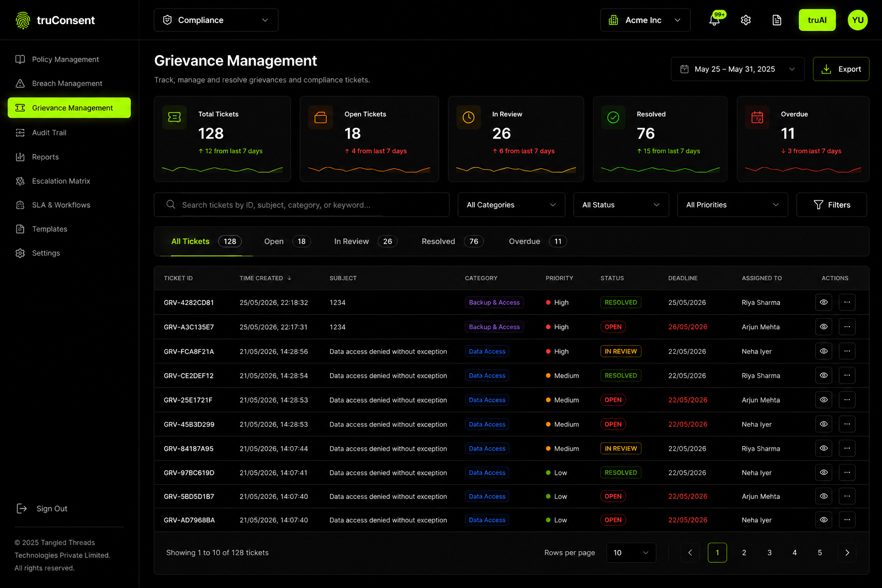This screenshot has width=882, height=588.
Task: Go to page 5
Action: (x=820, y=552)
